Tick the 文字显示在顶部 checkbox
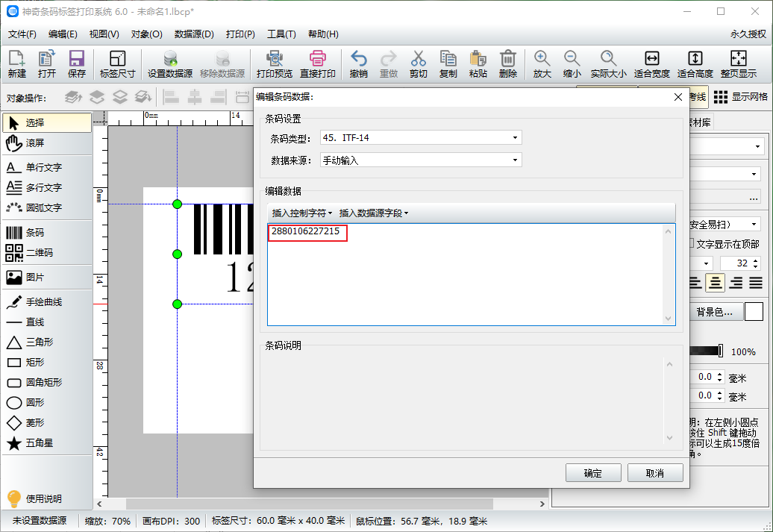773x532 pixels. pos(692,243)
